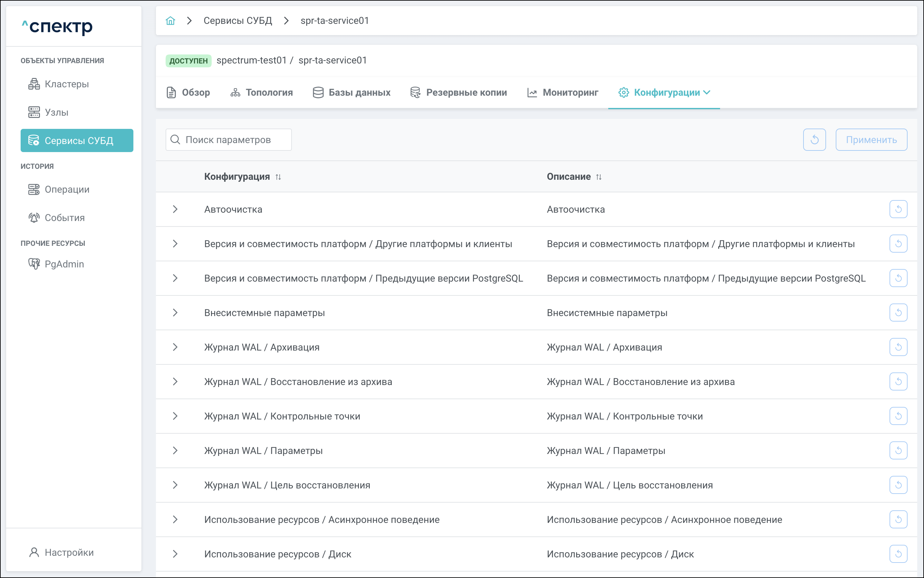The width and height of the screenshot is (924, 578).
Task: Open the События page
Action: (x=64, y=218)
